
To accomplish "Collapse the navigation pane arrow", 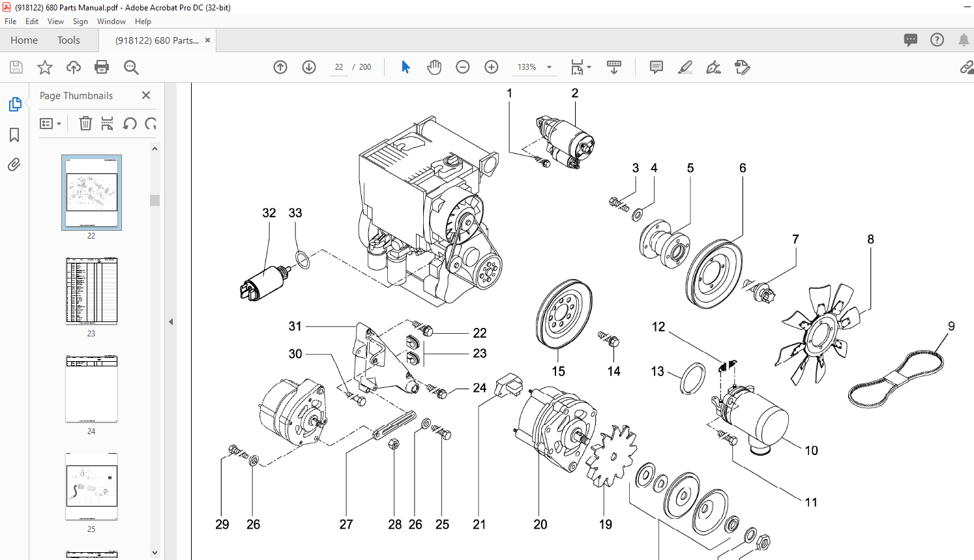I will [x=171, y=321].
